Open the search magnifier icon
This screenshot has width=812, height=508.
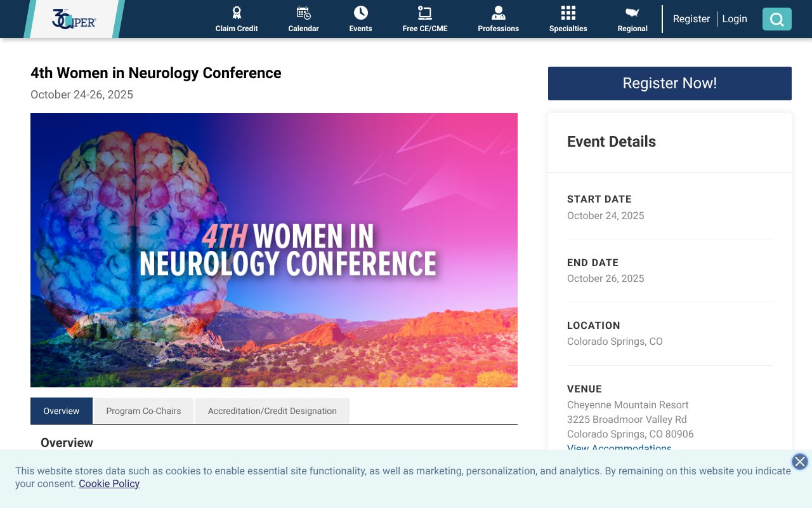point(776,19)
